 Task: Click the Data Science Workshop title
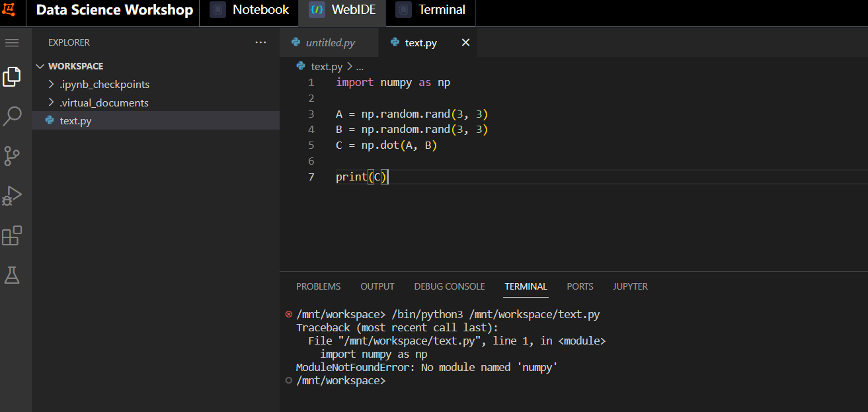(x=114, y=10)
